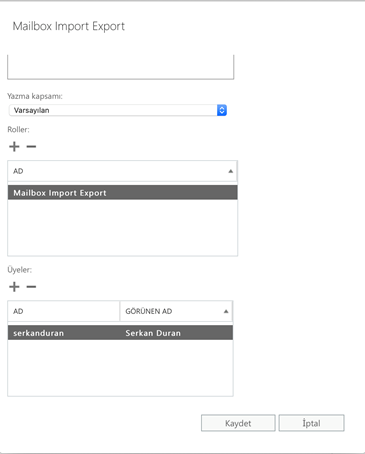
Task: Select the serkanduran member entry
Action: pyautogui.click(x=38, y=333)
